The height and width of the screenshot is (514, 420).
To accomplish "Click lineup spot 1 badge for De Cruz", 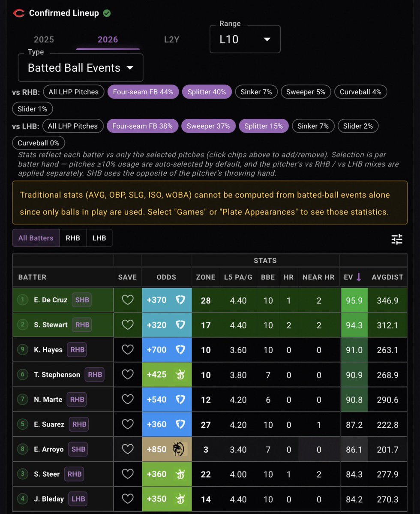I will coord(23,300).
